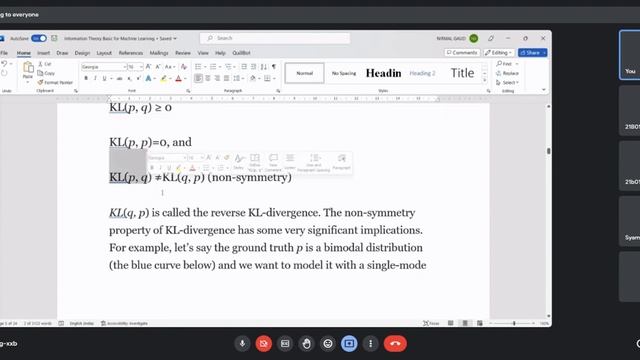Toggle Bold formatting
Viewport: 640px width, 360px height.
click(x=86, y=78)
